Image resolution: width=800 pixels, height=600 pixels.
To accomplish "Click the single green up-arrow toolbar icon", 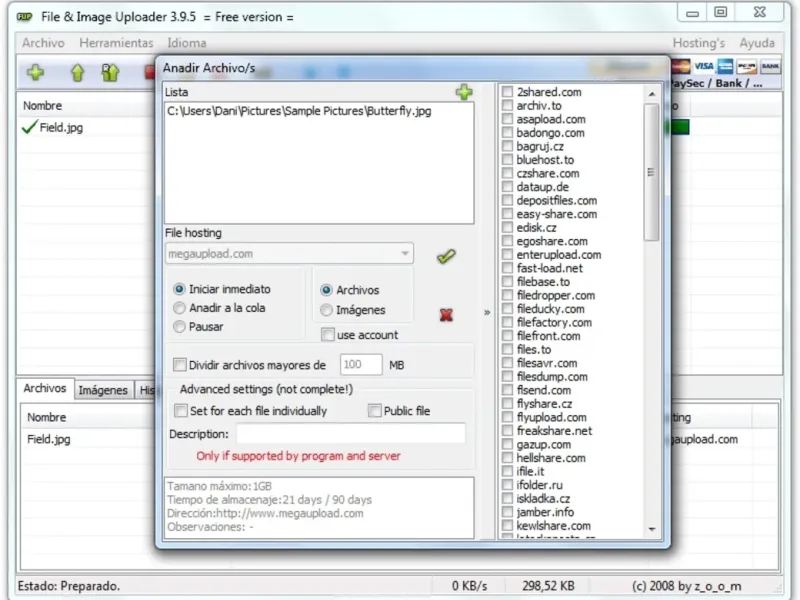I will [x=78, y=73].
